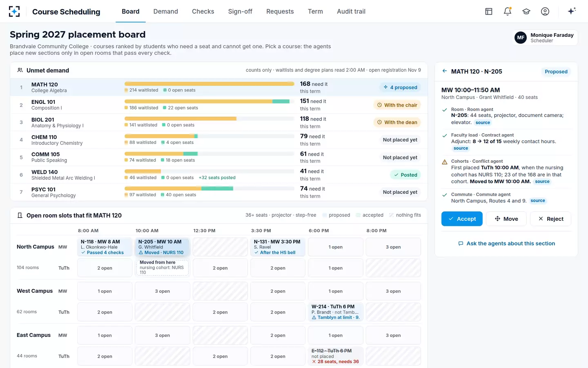This screenshot has width=588, height=368.
Task: Click the 'accepted' legend swatch
Action: (x=358, y=215)
